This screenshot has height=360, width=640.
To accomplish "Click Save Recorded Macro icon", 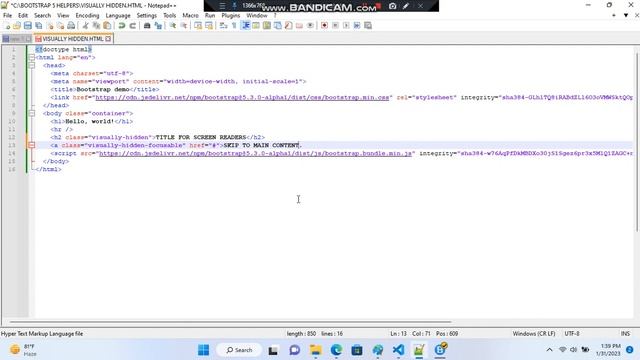I will pyautogui.click(x=368, y=25).
